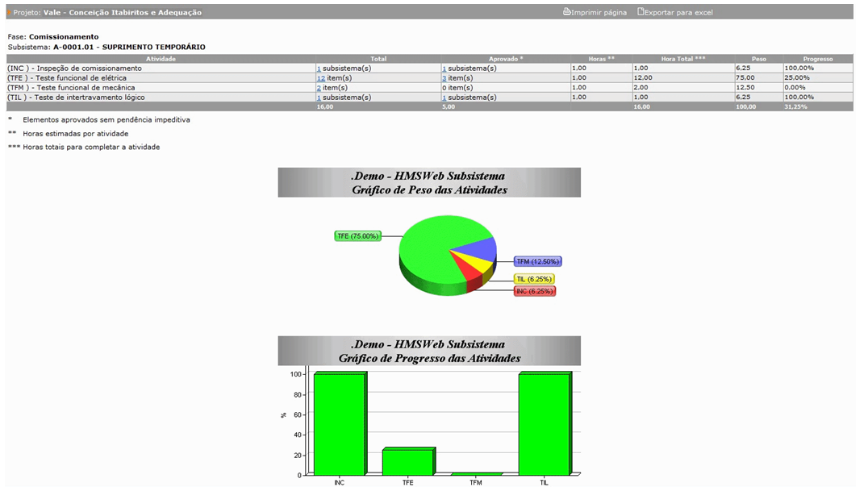Click the Atividade column header
The height and width of the screenshot is (487, 868).
click(x=161, y=59)
